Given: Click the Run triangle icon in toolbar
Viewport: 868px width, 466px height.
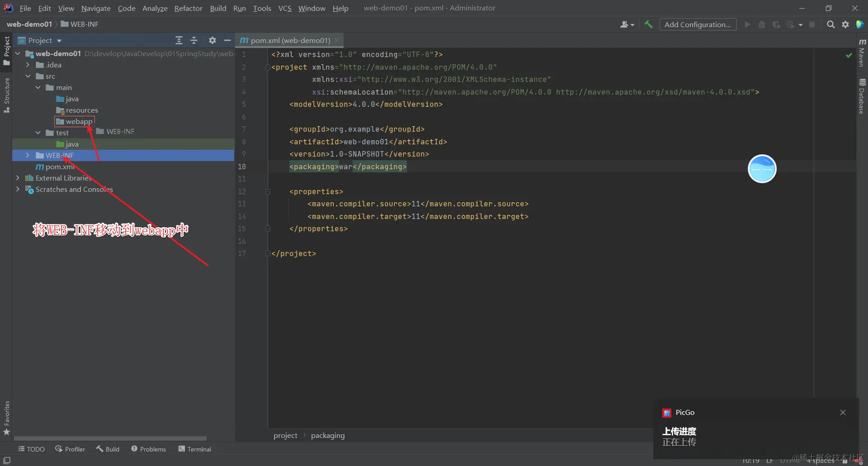Looking at the screenshot, I should pos(748,24).
